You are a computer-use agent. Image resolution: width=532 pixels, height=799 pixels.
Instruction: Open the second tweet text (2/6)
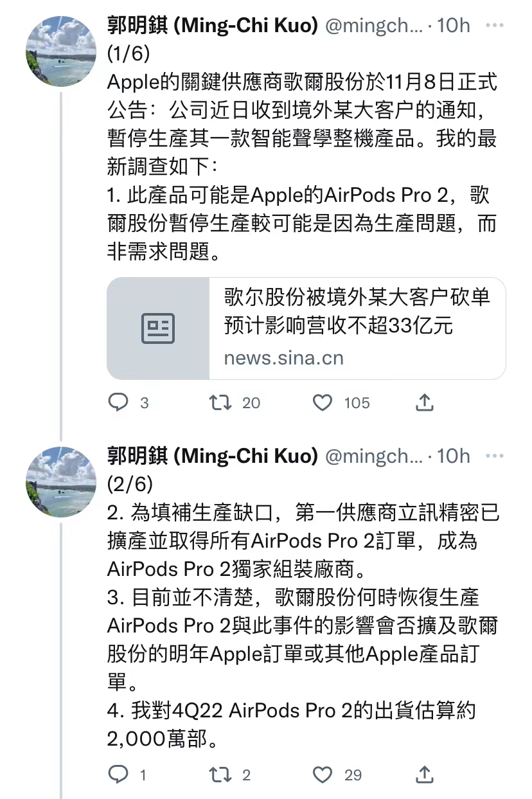[x=302, y=611]
